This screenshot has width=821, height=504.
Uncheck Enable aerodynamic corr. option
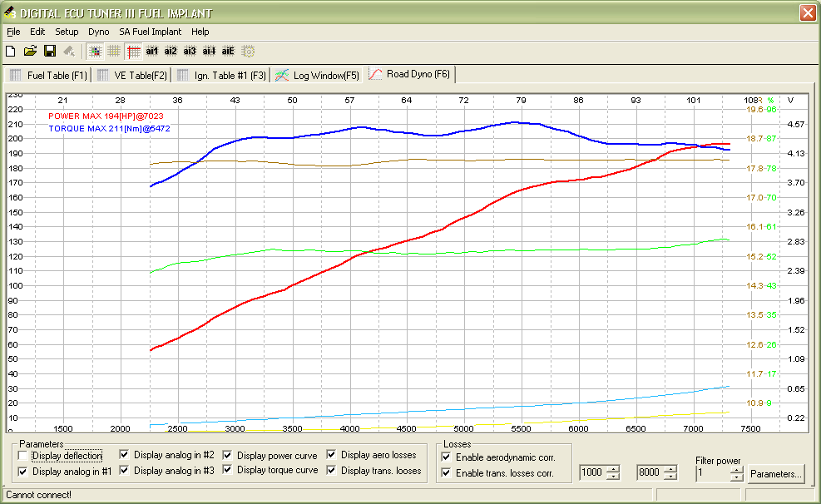click(x=447, y=457)
